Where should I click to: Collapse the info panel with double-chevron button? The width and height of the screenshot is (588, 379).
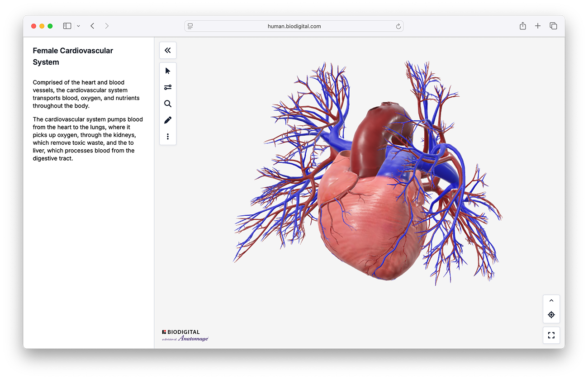point(168,50)
